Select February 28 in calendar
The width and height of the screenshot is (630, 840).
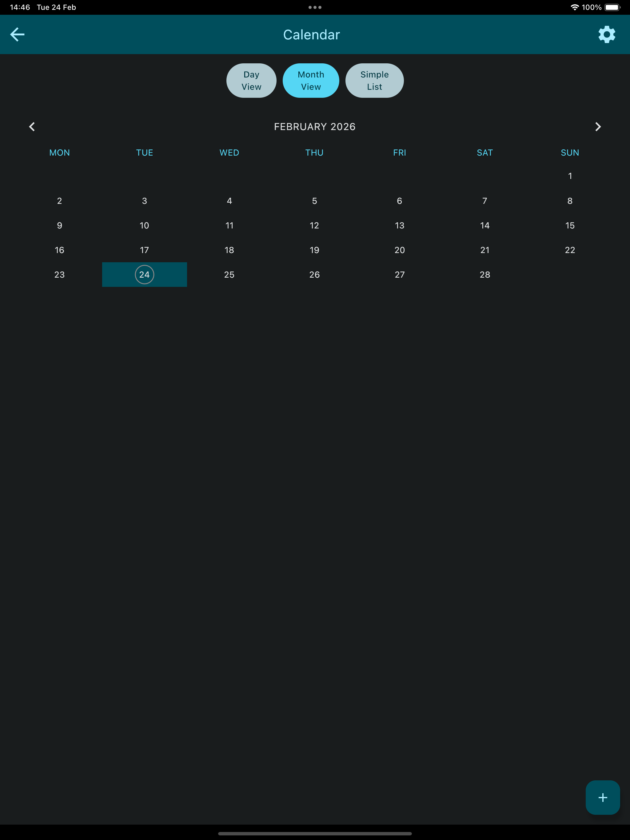tap(485, 275)
